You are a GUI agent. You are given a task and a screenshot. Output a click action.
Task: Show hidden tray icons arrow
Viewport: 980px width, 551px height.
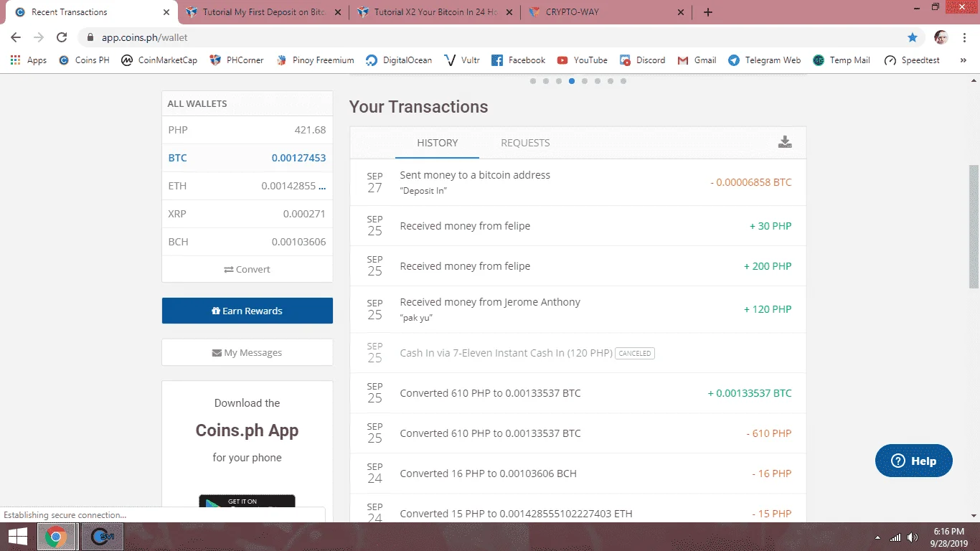point(878,537)
